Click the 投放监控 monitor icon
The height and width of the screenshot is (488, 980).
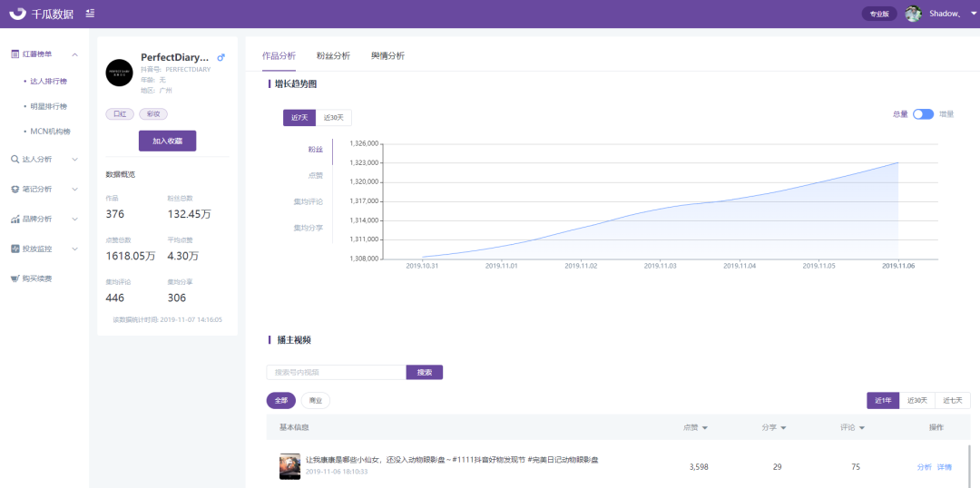15,249
